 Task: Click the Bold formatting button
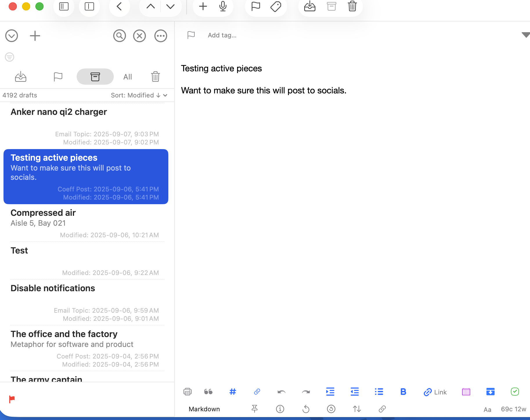pyautogui.click(x=403, y=392)
